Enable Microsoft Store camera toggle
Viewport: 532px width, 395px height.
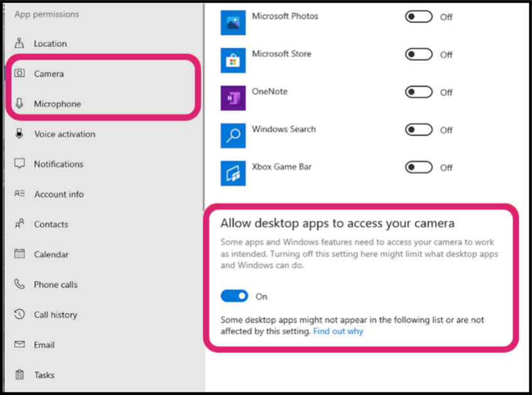click(x=419, y=54)
